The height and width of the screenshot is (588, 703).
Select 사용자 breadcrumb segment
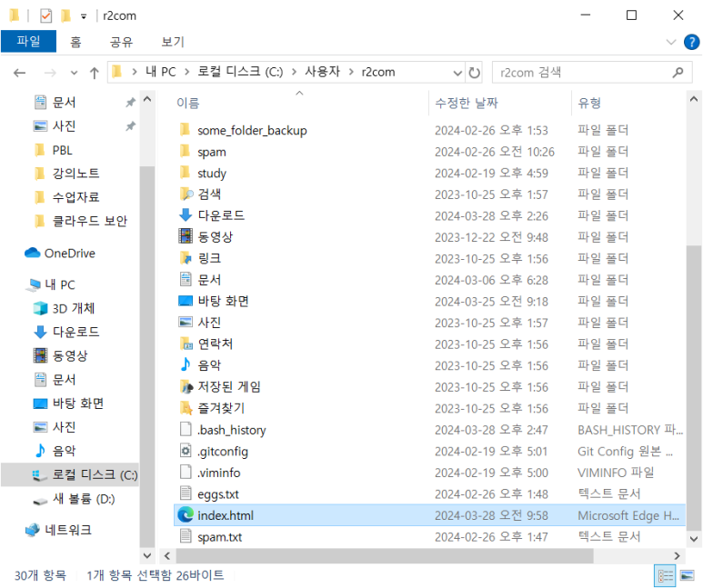[x=322, y=72]
